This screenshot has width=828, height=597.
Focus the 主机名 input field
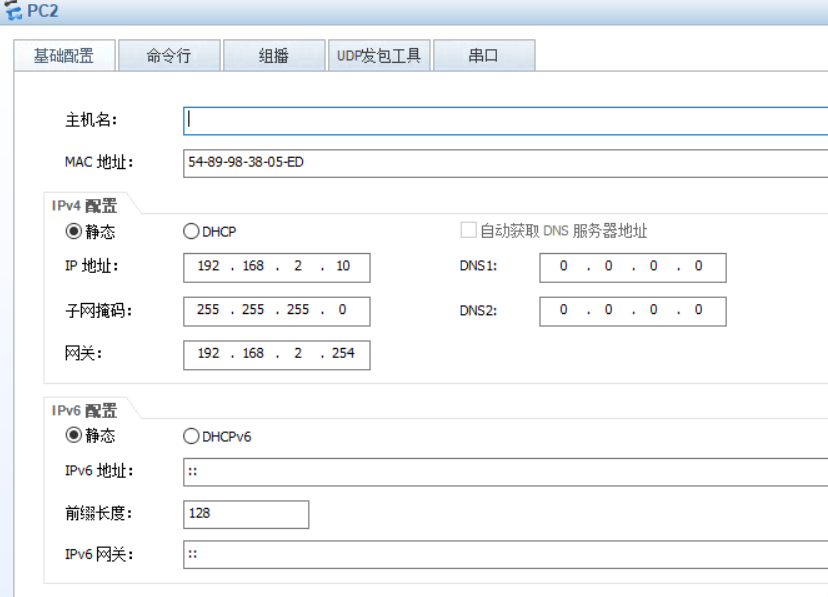tap(505, 121)
